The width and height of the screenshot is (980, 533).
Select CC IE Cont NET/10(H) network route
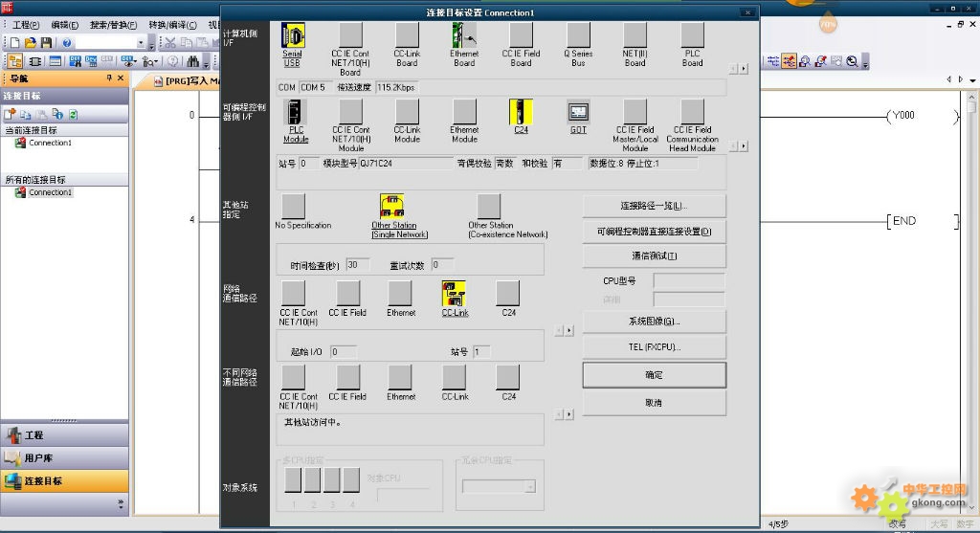coord(293,294)
